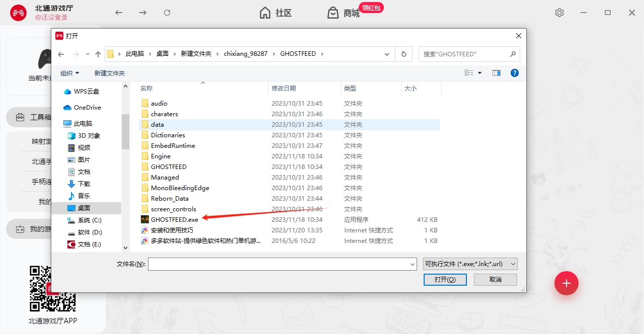Open the 商城 store section
This screenshot has height=334, width=644.
(343, 13)
